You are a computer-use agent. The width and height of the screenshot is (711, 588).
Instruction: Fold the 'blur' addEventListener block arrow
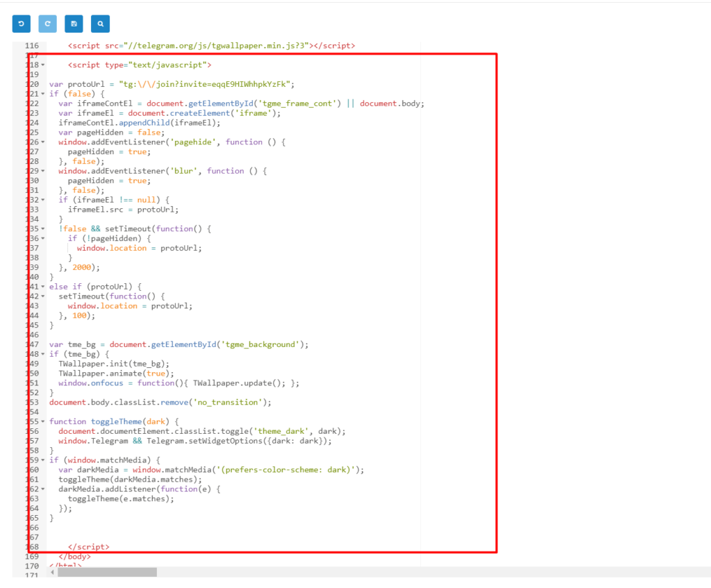pos(43,171)
